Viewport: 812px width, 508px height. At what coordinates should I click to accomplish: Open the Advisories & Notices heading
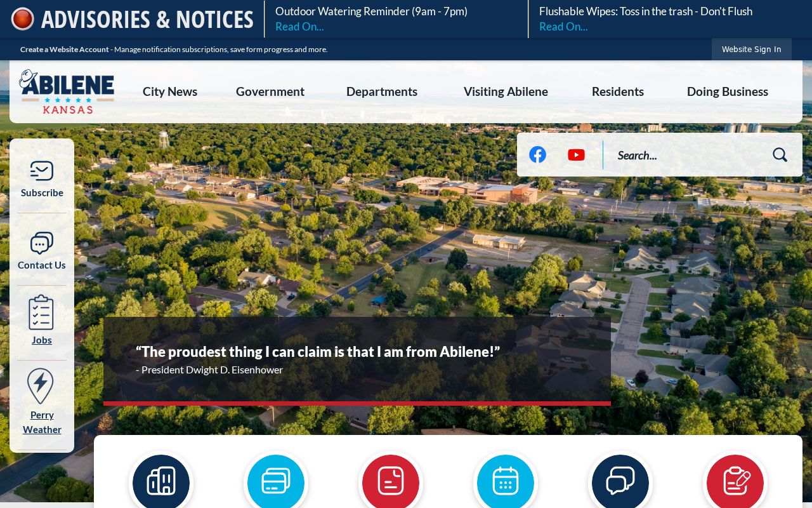[147, 19]
